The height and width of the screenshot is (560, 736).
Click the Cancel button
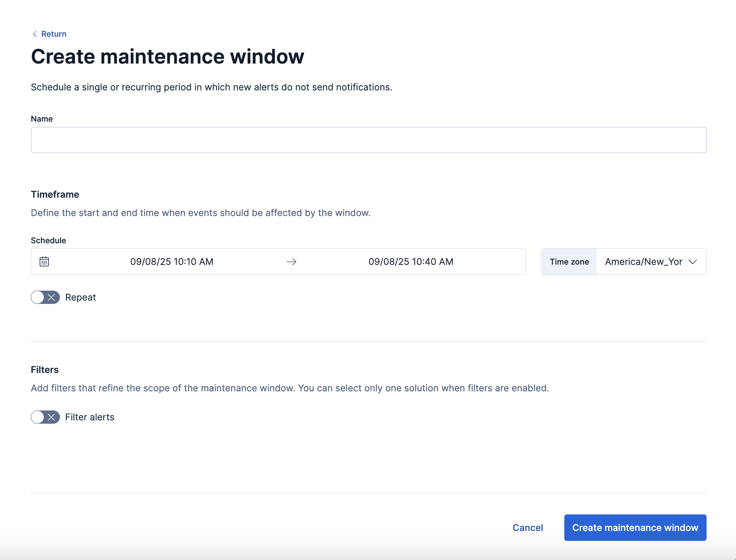(x=528, y=527)
